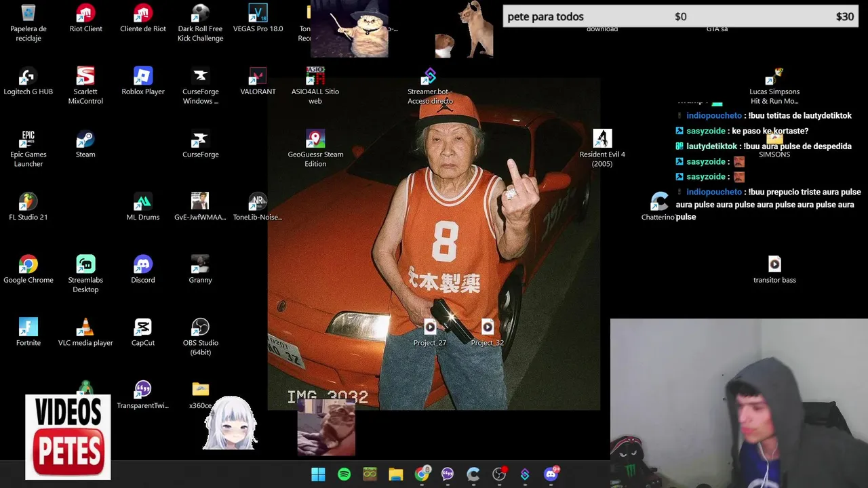
Task: Select the ML Drums icon
Action: tap(143, 207)
